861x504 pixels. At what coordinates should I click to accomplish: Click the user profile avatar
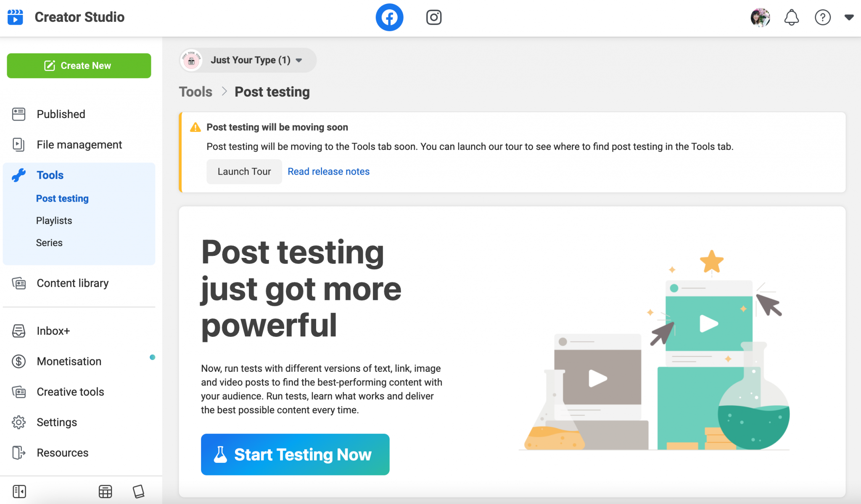click(760, 17)
